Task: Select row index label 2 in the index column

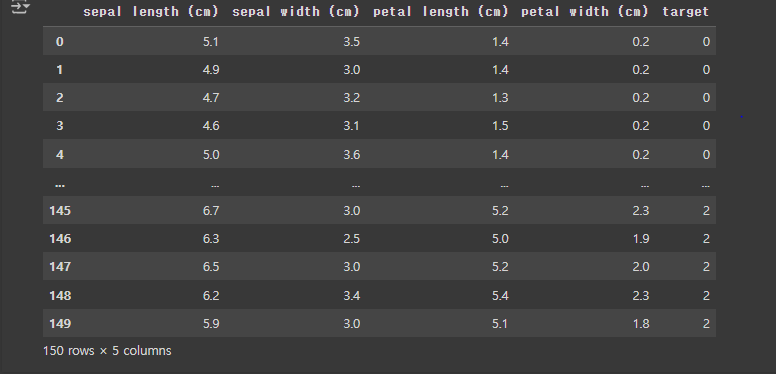Action: (60, 98)
